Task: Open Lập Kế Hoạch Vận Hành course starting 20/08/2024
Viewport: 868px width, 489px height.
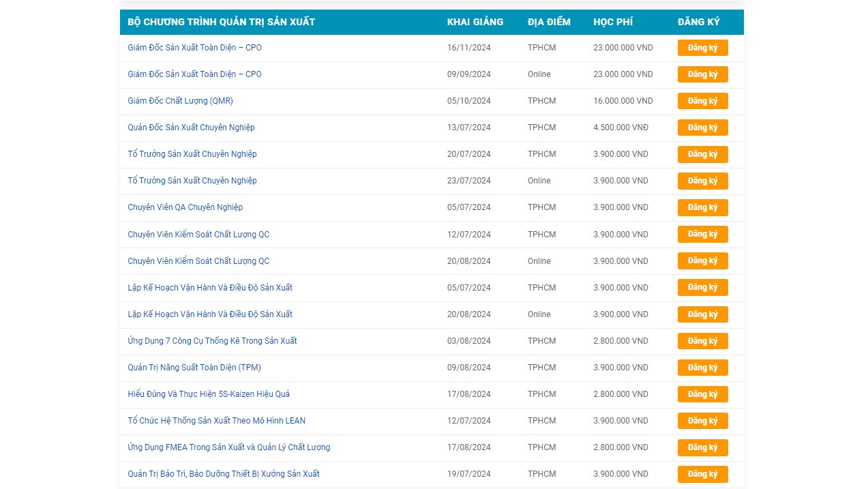Action: click(x=210, y=314)
